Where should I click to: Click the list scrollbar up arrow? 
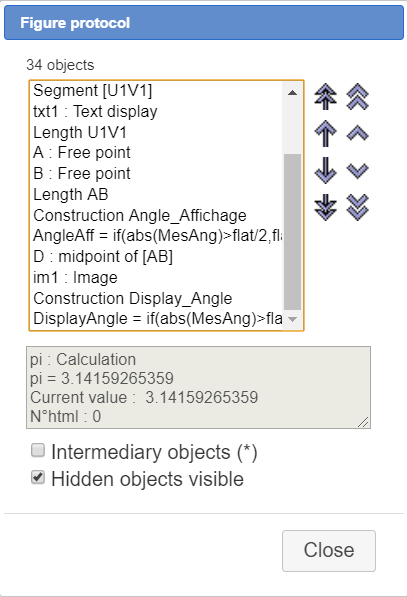pos(292,93)
